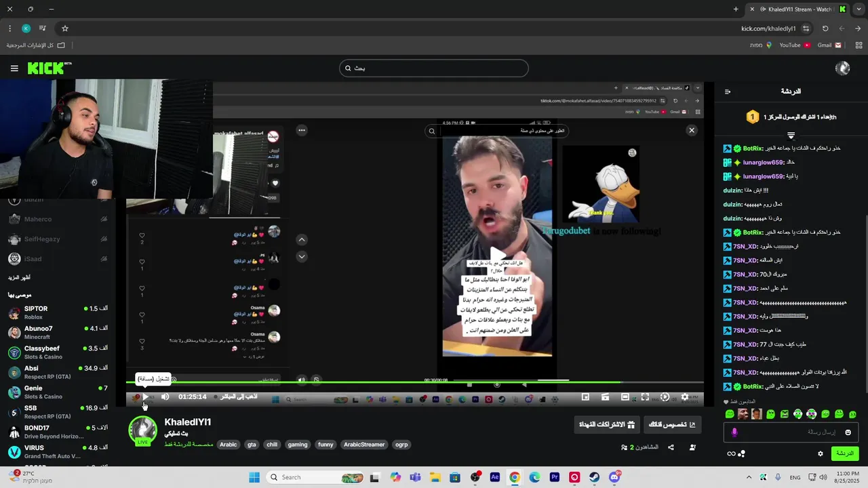Open Maherco followed channel
Image resolution: width=868 pixels, height=488 pixels.
tap(58, 219)
